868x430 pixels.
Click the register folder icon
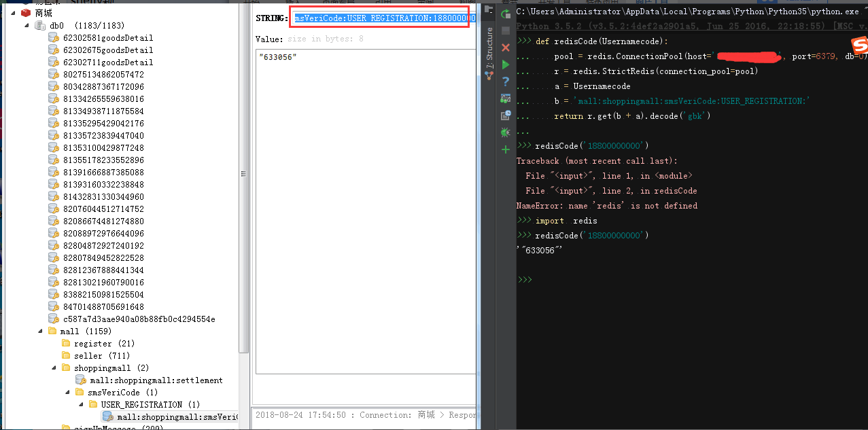pos(67,344)
